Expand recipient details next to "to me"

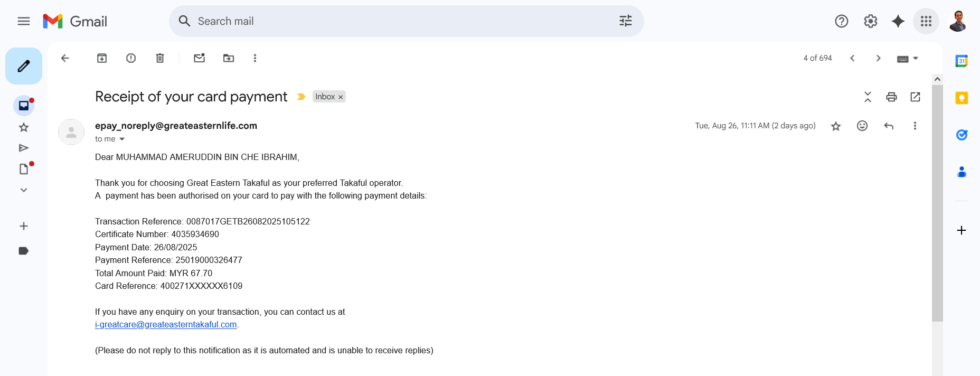pos(122,139)
